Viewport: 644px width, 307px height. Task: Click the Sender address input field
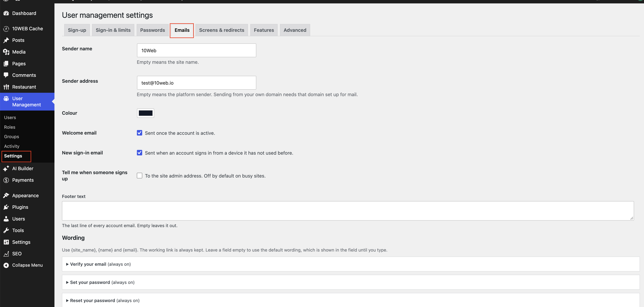point(196,83)
